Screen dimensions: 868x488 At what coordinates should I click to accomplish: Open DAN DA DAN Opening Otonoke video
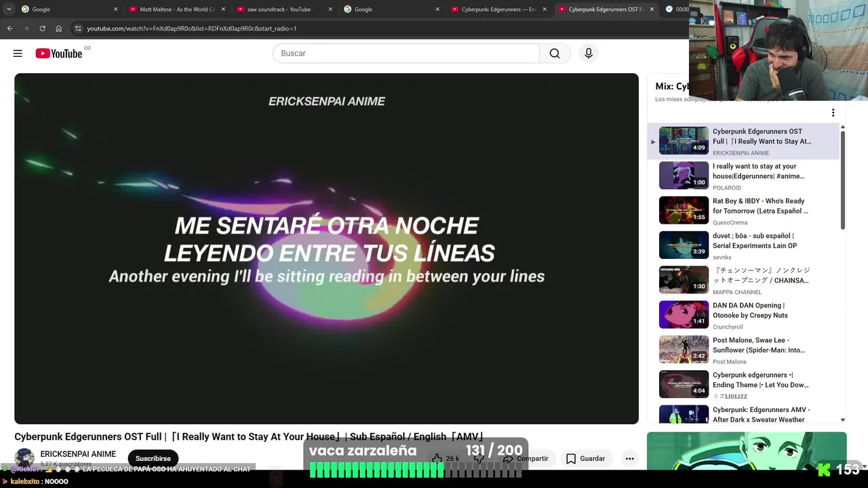(x=743, y=315)
